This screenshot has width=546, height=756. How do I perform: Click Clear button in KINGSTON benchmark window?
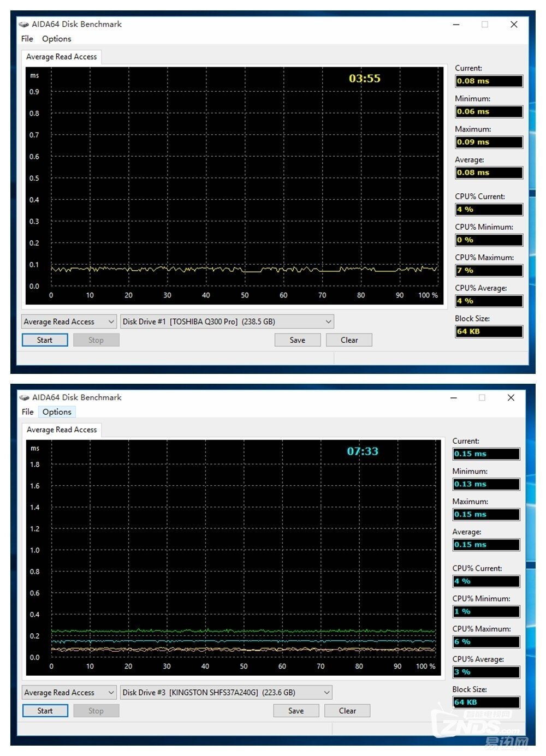pyautogui.click(x=347, y=711)
